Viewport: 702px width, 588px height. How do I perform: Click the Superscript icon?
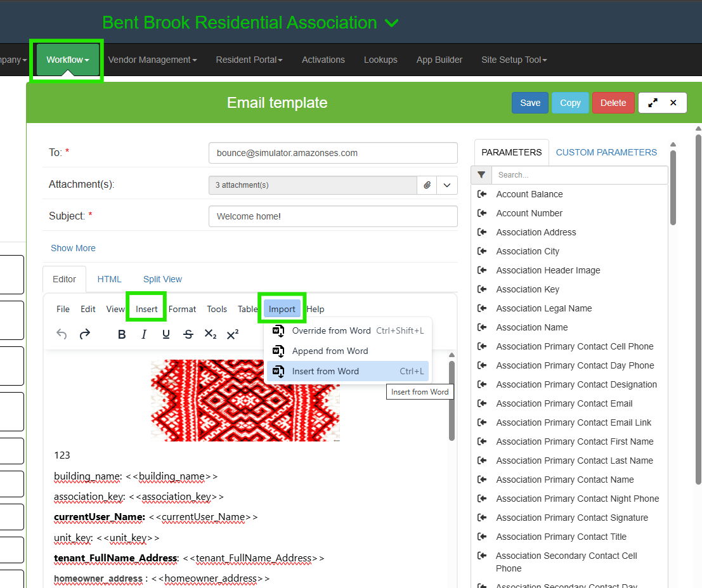[233, 334]
